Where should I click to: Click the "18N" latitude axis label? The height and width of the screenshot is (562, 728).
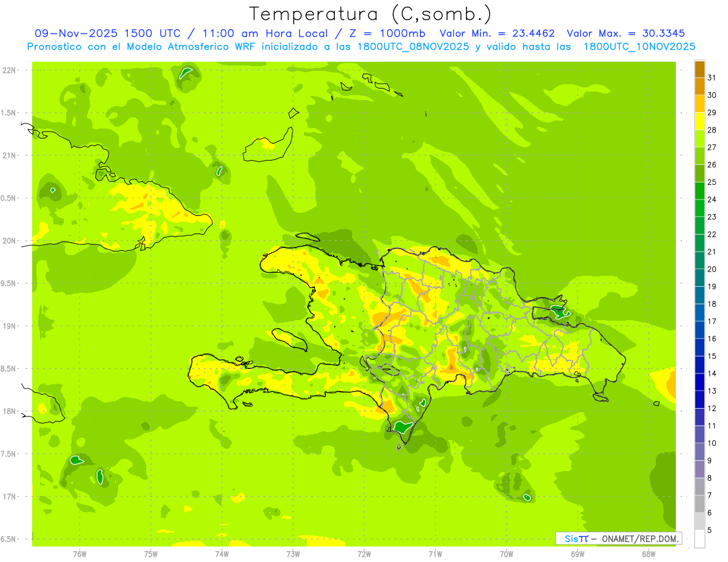coord(11,411)
